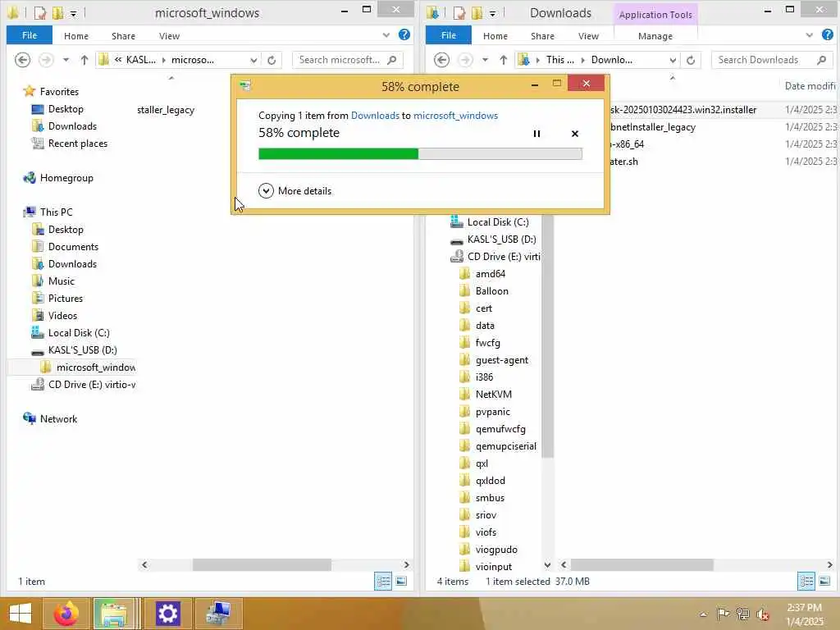
Task: Open Home tab in microsoft_windows window
Action: pos(76,36)
